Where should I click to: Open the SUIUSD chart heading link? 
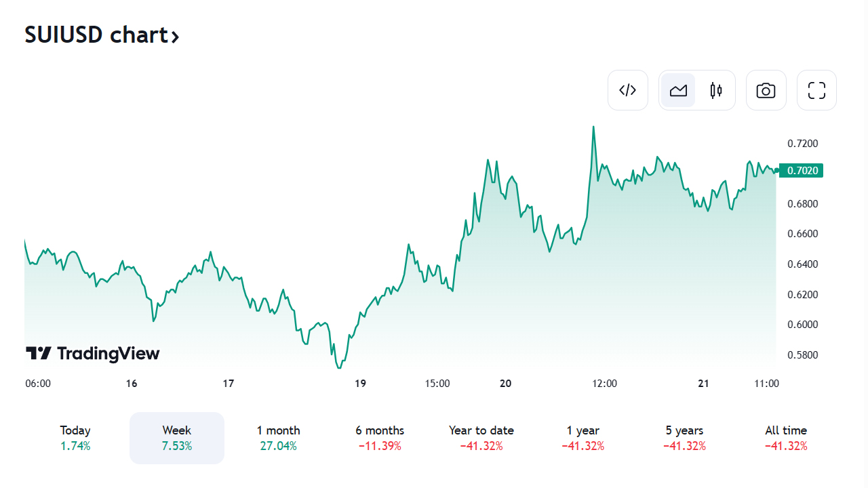95,35
